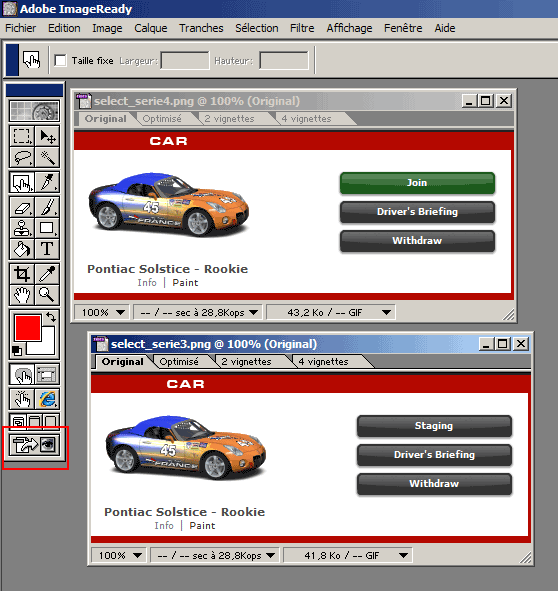Viewport: 558px width, 591px height.
Task: Open select_serie3.png document icon menu
Action: pos(100,344)
